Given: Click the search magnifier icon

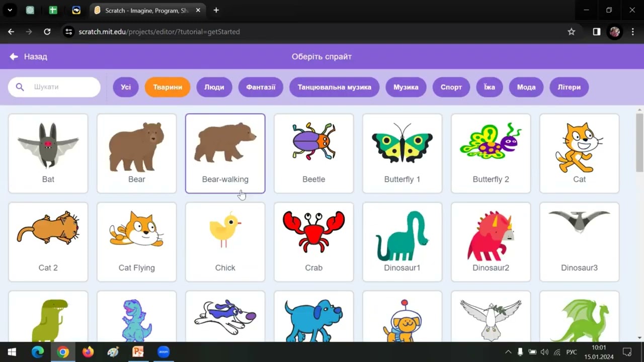Looking at the screenshot, I should pos(20,87).
